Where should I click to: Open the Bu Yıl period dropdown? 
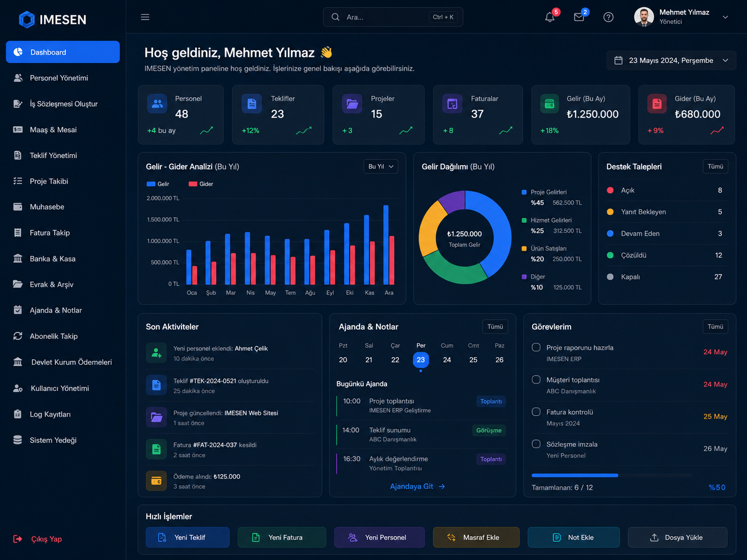pyautogui.click(x=381, y=167)
